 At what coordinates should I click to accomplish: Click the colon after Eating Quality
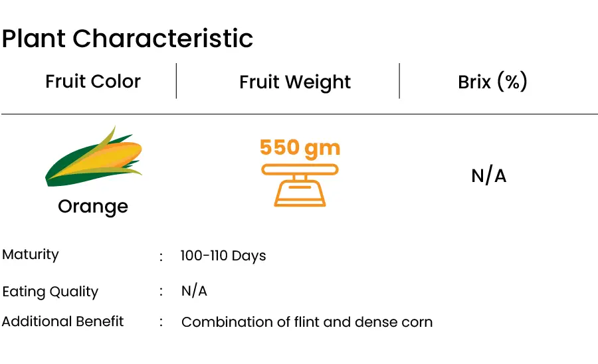pyautogui.click(x=161, y=292)
